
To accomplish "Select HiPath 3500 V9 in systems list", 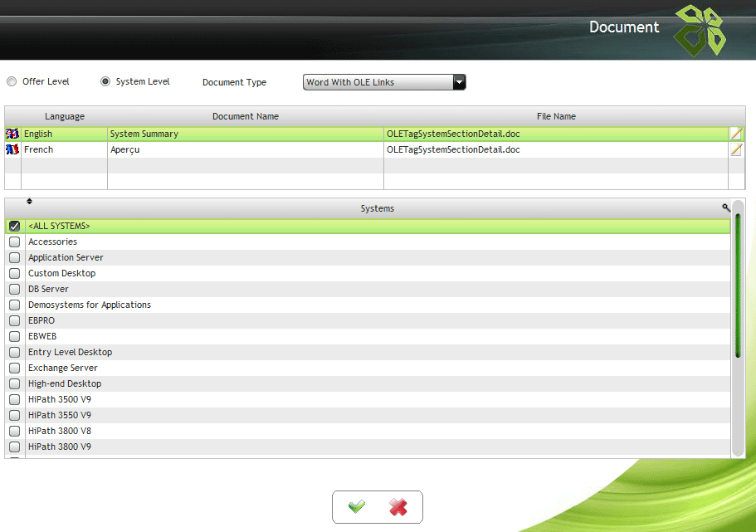I will pyautogui.click(x=60, y=399).
